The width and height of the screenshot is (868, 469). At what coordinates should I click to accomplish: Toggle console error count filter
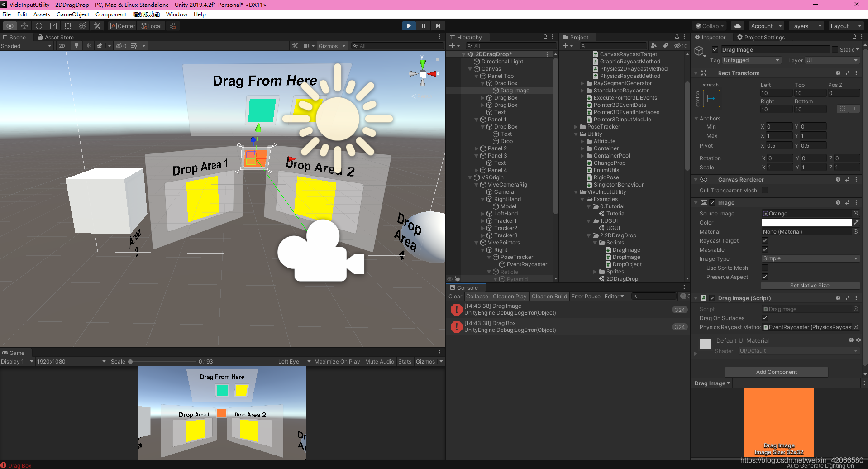[x=685, y=296]
